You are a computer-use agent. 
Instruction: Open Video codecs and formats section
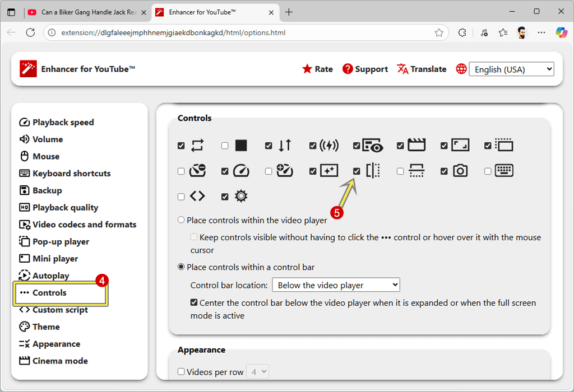77,225
